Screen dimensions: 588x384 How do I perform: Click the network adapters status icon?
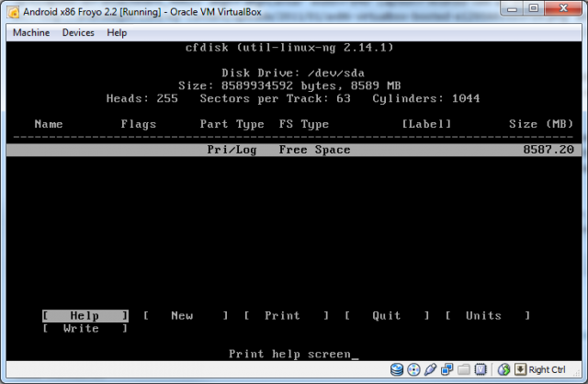[447, 369]
